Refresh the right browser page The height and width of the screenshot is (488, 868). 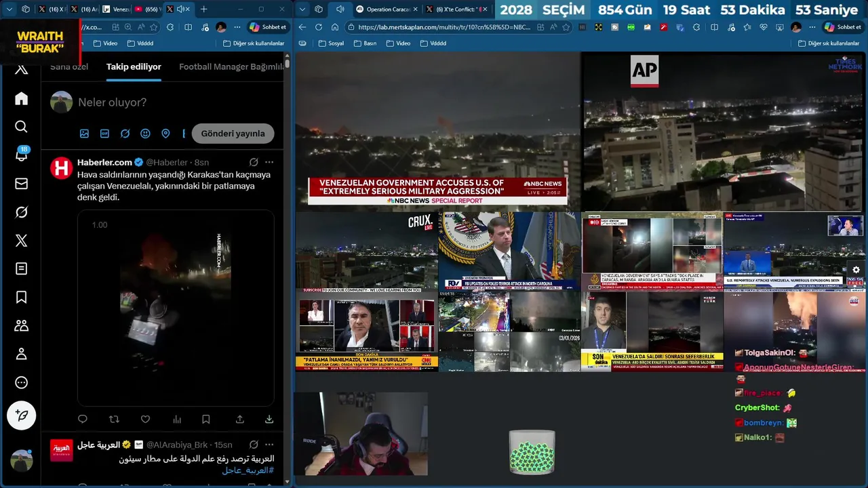click(x=318, y=27)
